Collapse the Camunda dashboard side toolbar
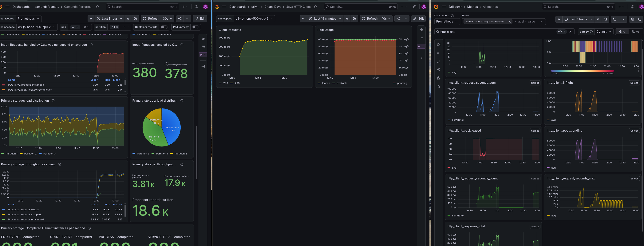 203,66
